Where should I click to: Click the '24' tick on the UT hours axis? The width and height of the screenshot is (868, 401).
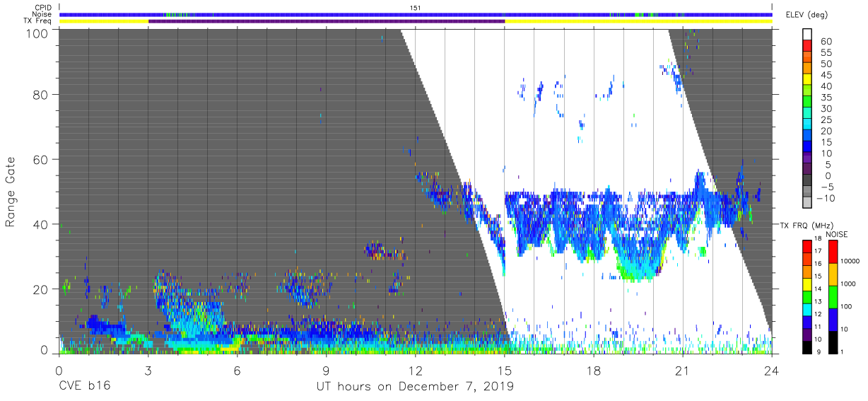pos(772,370)
